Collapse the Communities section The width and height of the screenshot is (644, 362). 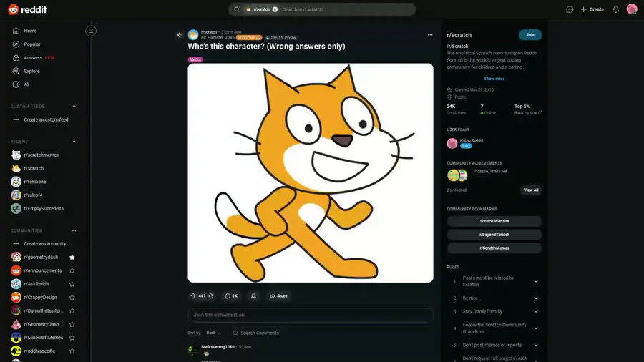[74, 230]
